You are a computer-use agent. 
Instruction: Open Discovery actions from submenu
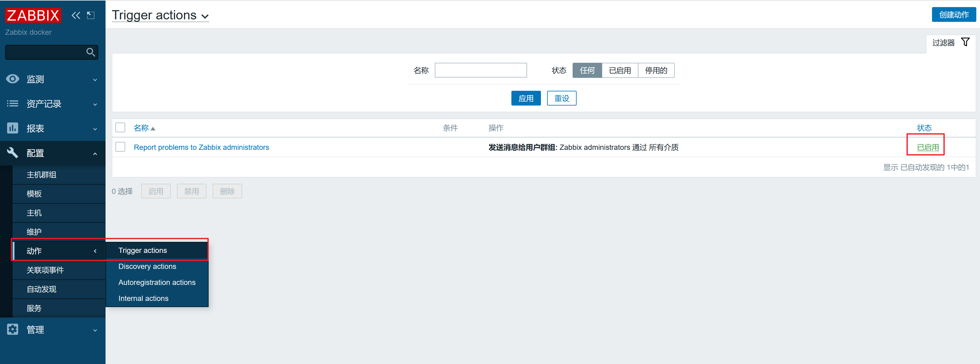(147, 266)
